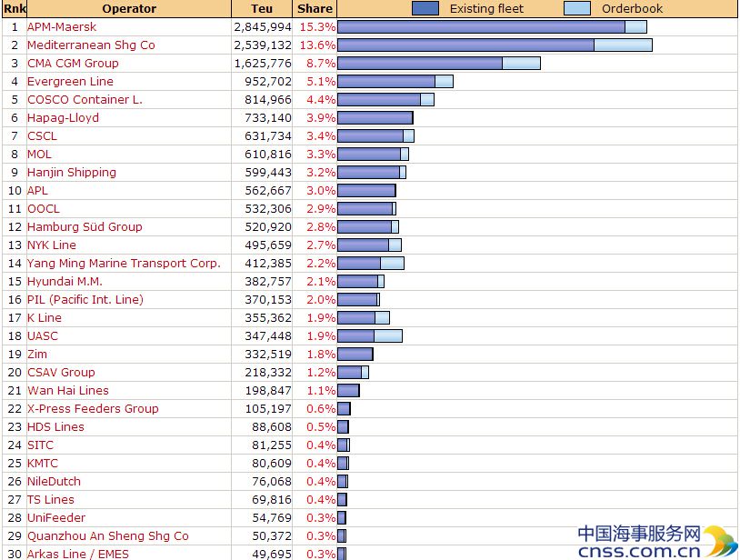Click the Teu value 2,845,994
Screen dimensions: 740x560
[x=263, y=27]
